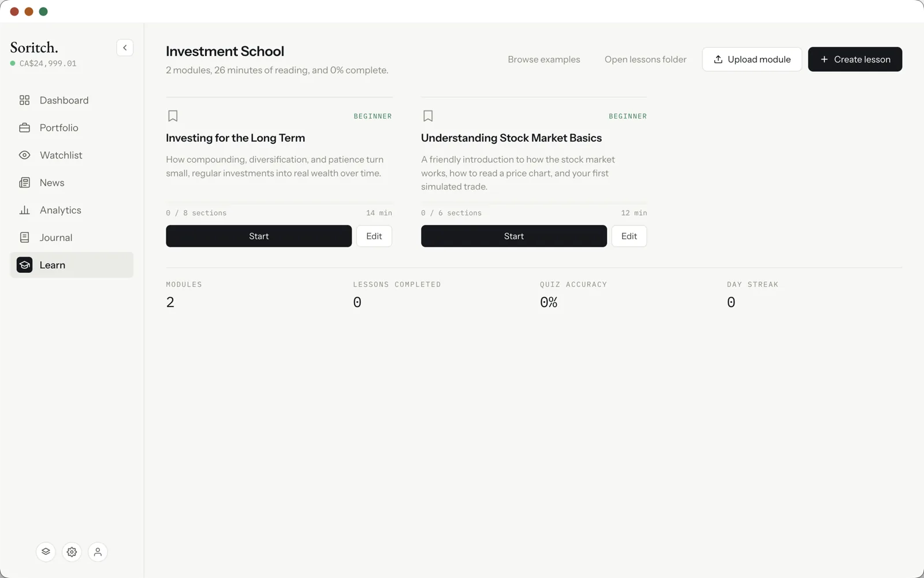The image size is (924, 578).
Task: Open the Dashboard grid icon
Action: coord(24,100)
